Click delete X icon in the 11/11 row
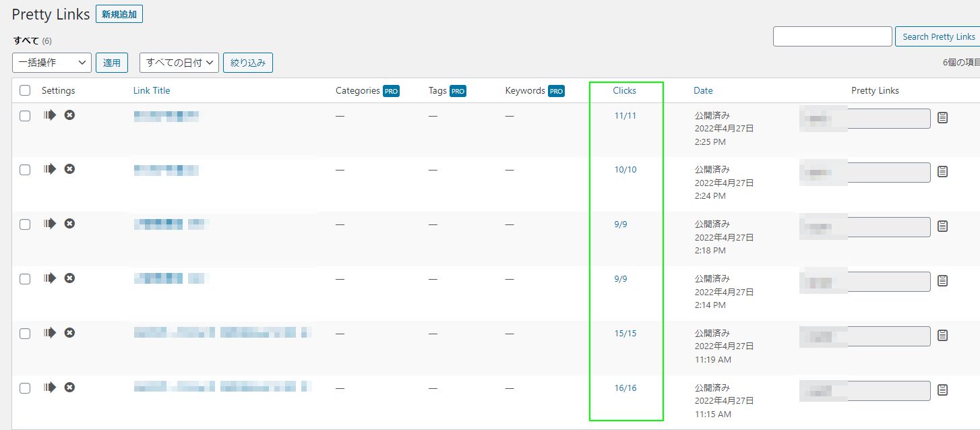The width and height of the screenshot is (980, 430). pos(69,115)
